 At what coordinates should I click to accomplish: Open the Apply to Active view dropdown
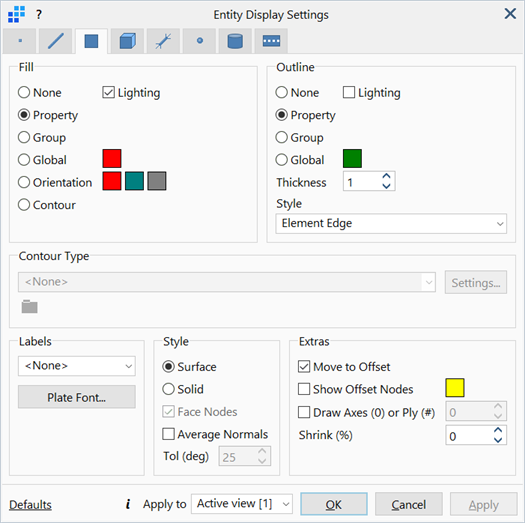pyautogui.click(x=242, y=504)
